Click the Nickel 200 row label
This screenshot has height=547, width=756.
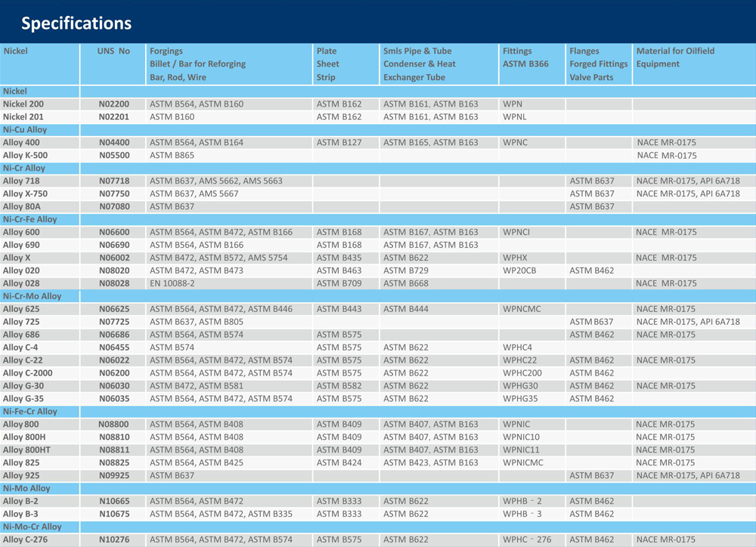23,104
